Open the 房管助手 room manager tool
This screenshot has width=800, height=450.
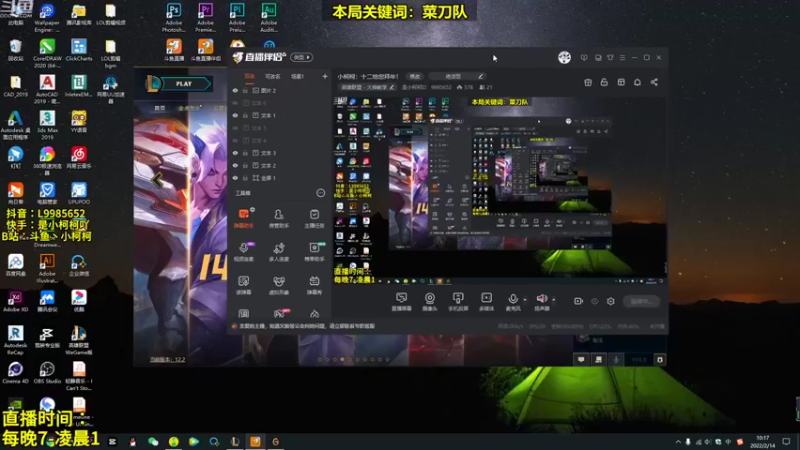(x=279, y=218)
